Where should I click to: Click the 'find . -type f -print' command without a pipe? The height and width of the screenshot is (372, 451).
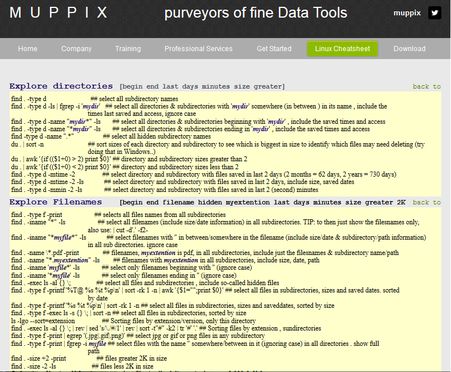[37, 215]
